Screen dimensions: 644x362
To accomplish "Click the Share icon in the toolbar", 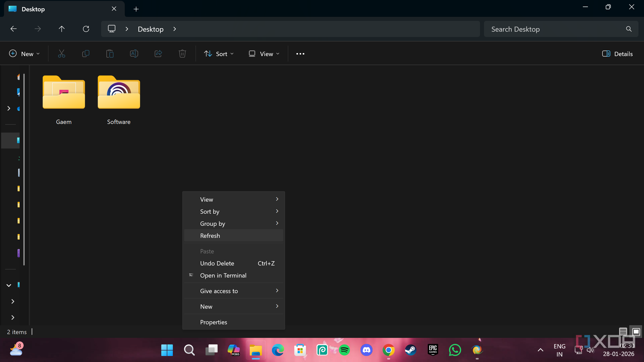I will click(x=158, y=54).
